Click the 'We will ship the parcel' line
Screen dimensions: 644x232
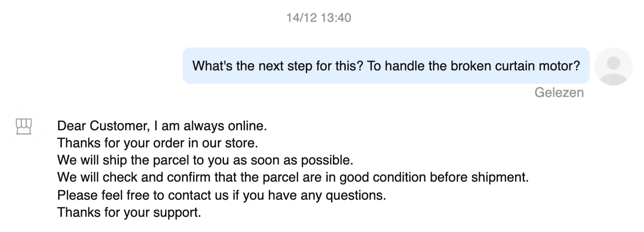coord(205,161)
